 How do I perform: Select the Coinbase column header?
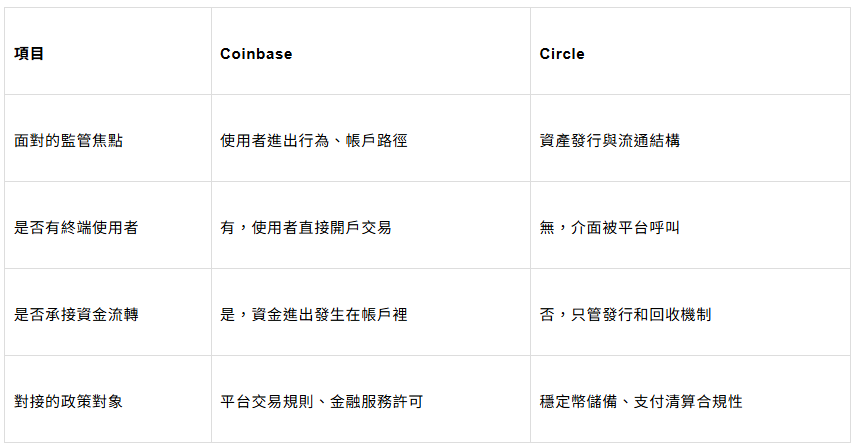256,54
